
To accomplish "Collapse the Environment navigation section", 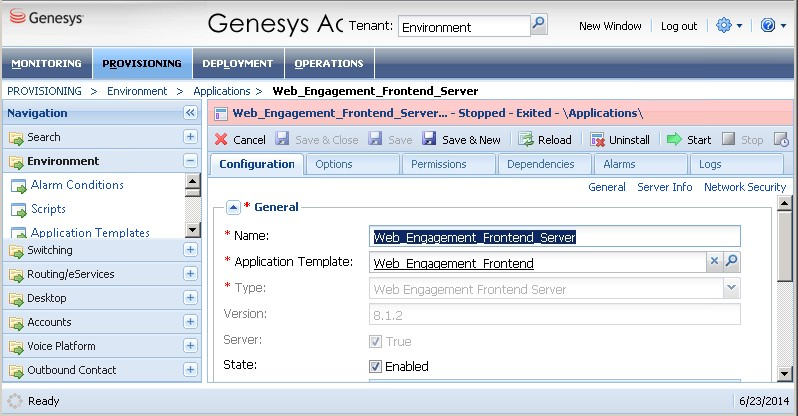I will coord(190,160).
